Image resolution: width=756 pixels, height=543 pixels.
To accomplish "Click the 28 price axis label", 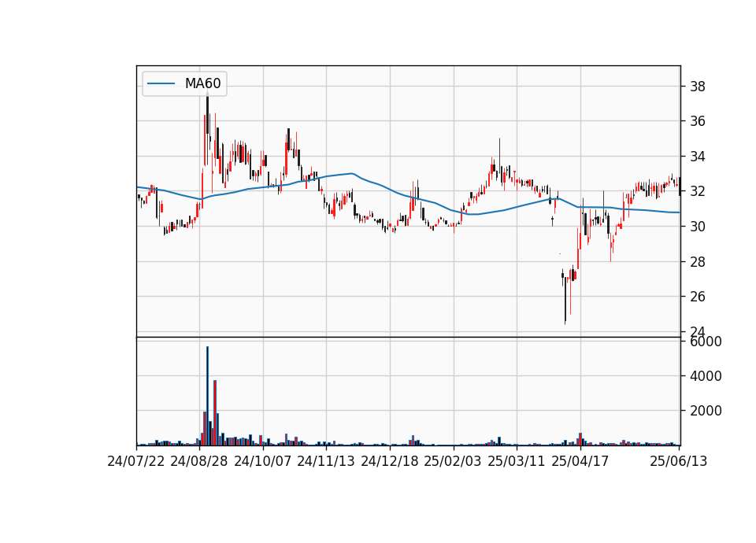I will point(698,261).
